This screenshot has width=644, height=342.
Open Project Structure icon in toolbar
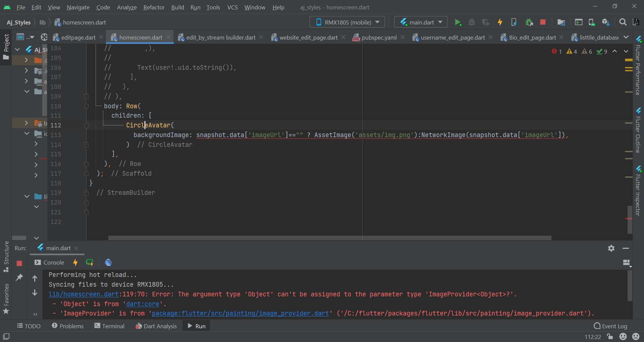pyautogui.click(x=561, y=22)
